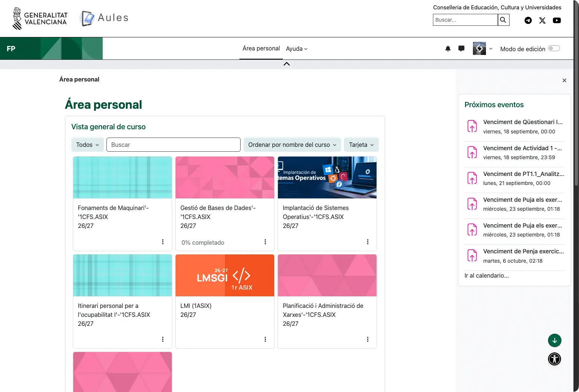Open Venciment de Qüestionari event

(523, 122)
